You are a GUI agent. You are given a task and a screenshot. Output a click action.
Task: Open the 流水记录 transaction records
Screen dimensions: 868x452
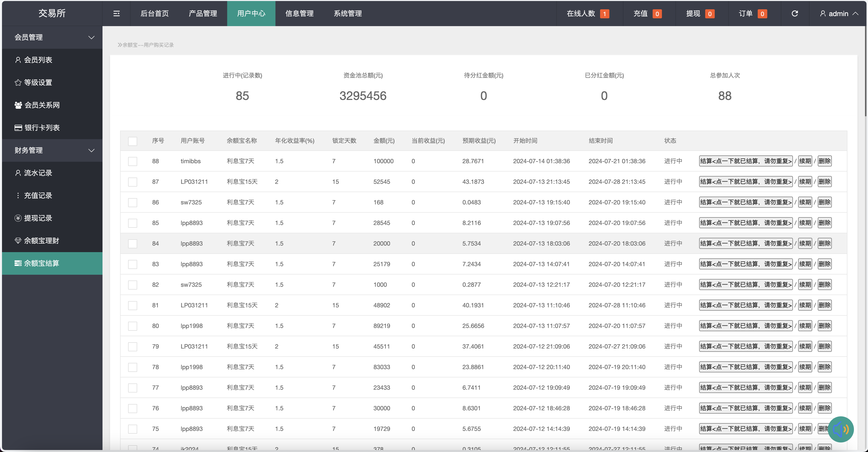tap(38, 173)
